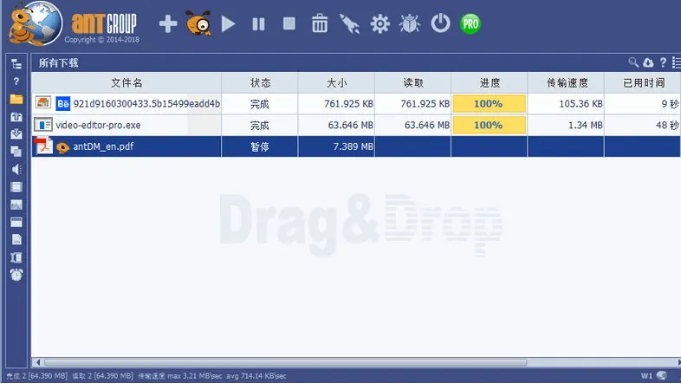Image resolution: width=681 pixels, height=388 pixels.
Task: Start downloads with the play button
Action: coord(228,24)
